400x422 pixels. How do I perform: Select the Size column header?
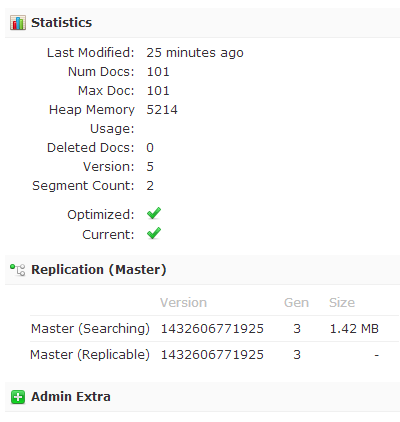click(342, 303)
